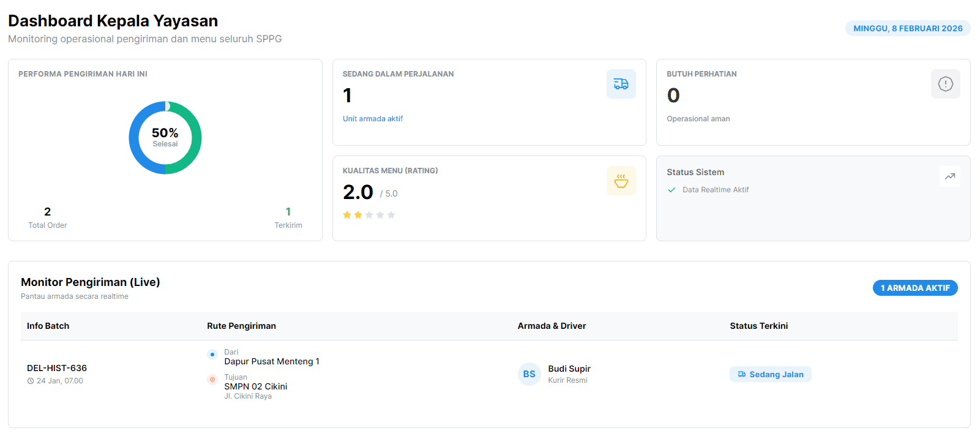Click the Jl. Cikini Raya address
Image resolution: width=980 pixels, height=436 pixels.
coord(248,396)
